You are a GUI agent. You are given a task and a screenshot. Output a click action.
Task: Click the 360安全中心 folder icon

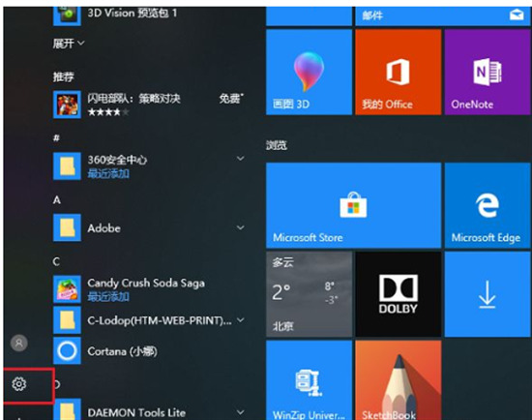(x=67, y=166)
